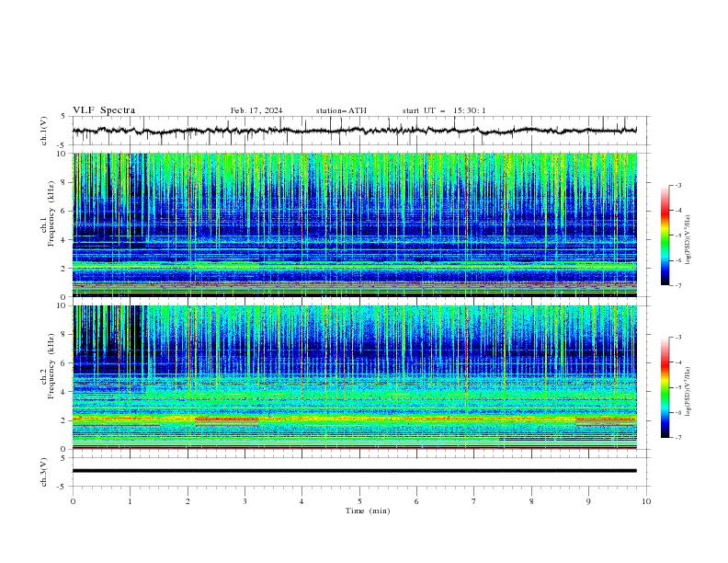Click the "station=ATH" header label
This screenshot has width=728, height=563.
pos(341,110)
